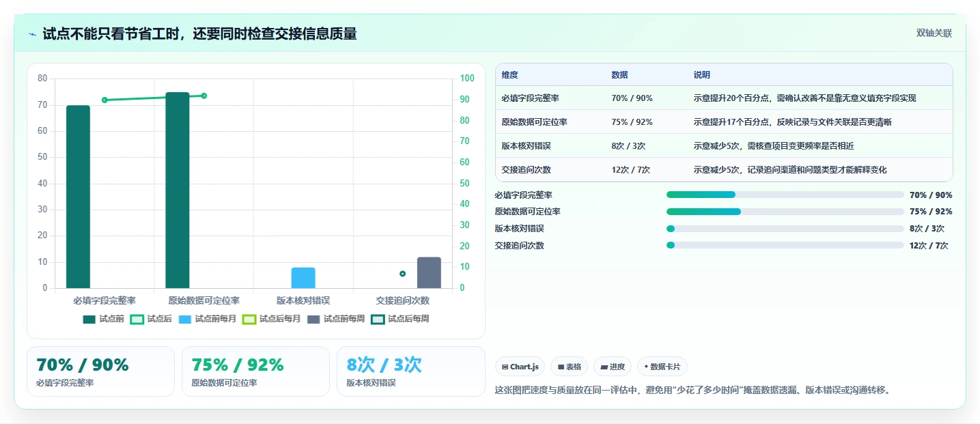The image size is (980, 424).
Task: Click the 交接追问次数 progress bar
Action: pos(785,245)
